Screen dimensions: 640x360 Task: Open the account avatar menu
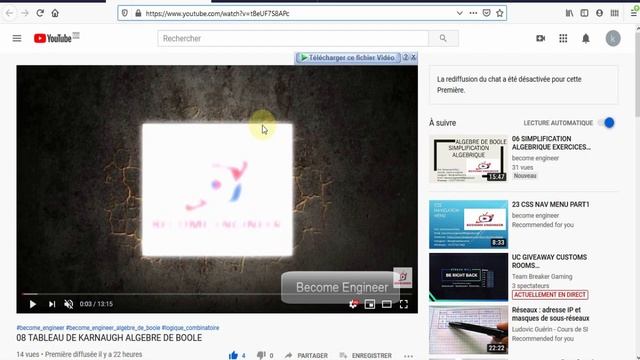pos(613,38)
